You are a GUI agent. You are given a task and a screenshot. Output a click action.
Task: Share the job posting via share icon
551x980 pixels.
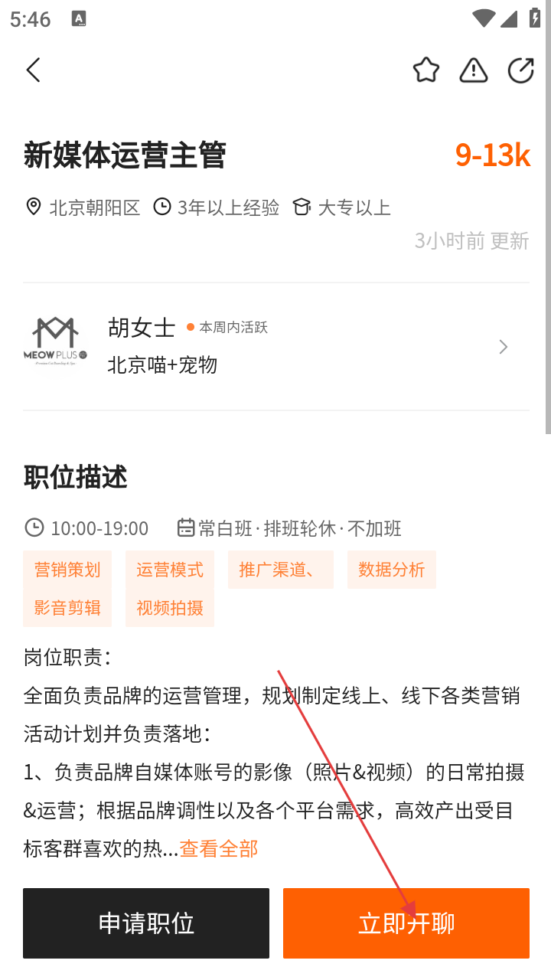521,70
